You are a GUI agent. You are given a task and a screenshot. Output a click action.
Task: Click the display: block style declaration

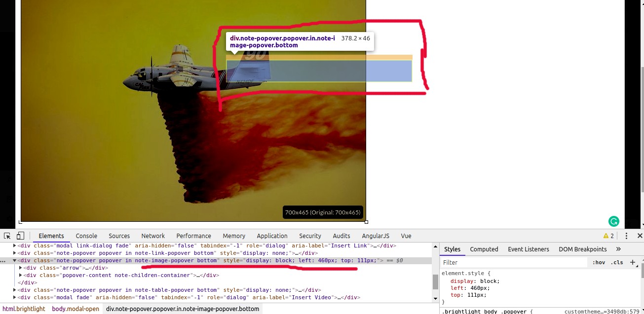(475, 281)
